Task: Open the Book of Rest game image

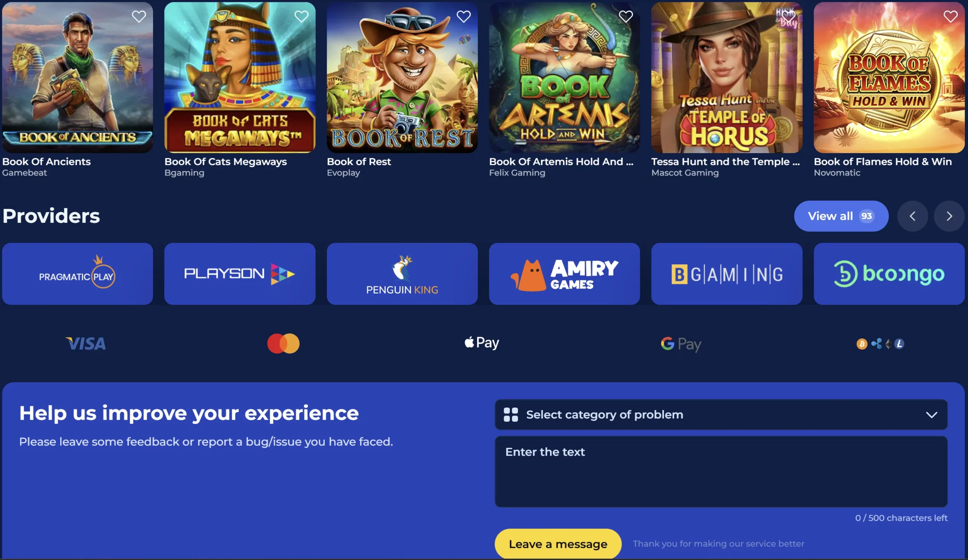Action: pyautogui.click(x=402, y=77)
